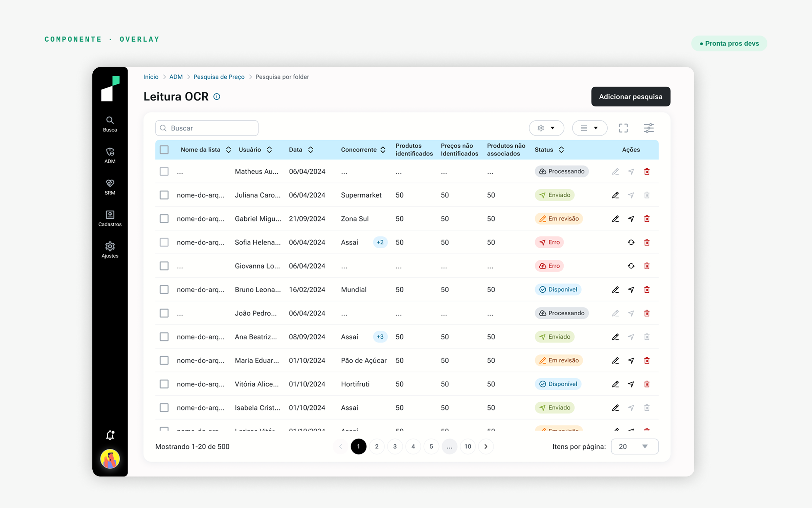Retry the Sofia Helena row with refresh icon
Image resolution: width=812 pixels, height=508 pixels.
631,242
